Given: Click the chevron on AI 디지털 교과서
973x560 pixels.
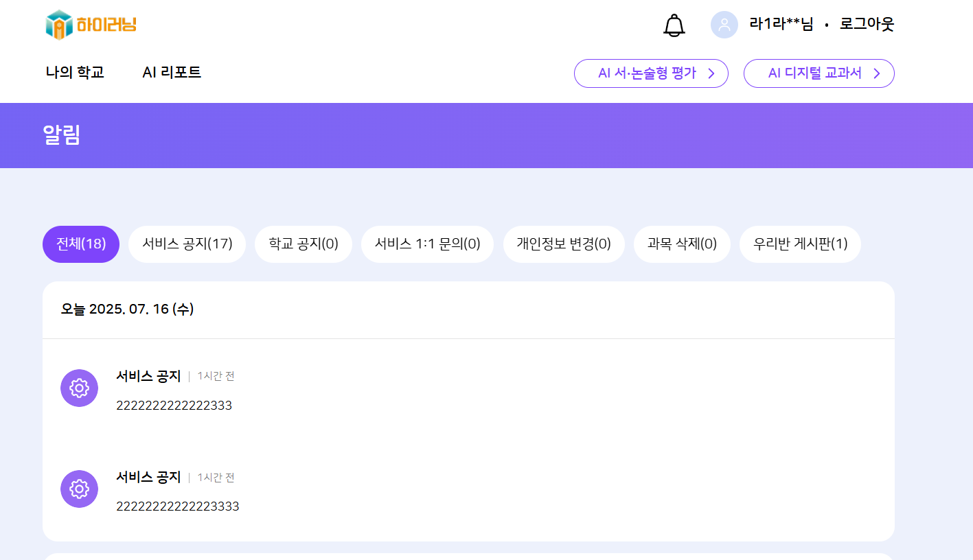Looking at the screenshot, I should 876,73.
